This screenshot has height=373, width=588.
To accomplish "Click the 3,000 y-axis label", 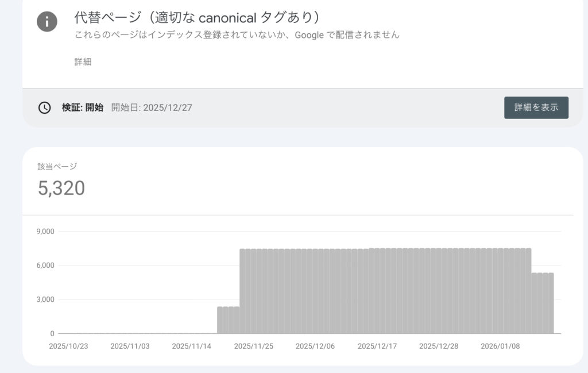I will [x=46, y=299].
